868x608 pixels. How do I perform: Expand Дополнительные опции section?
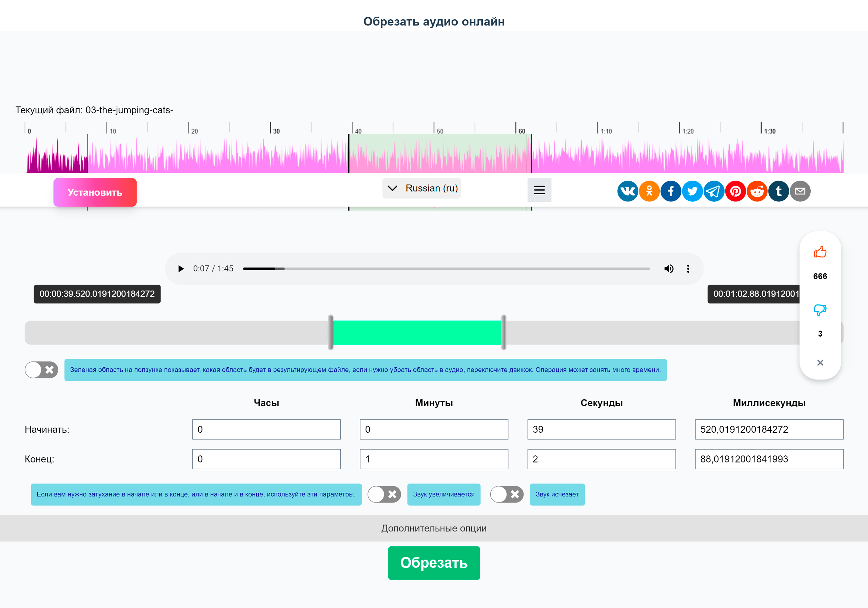coord(434,528)
